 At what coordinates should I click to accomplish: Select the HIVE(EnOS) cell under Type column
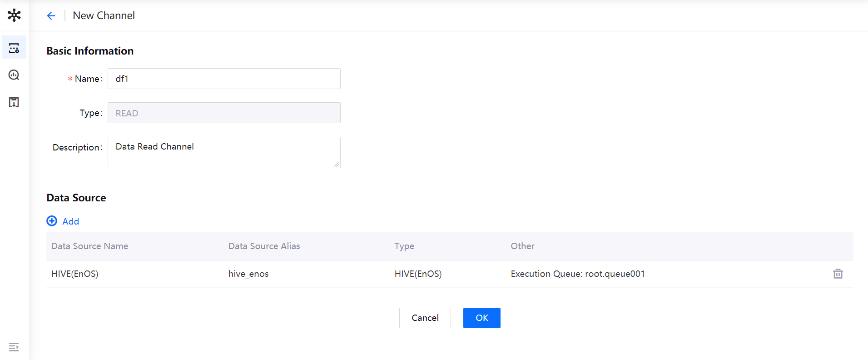(x=418, y=274)
